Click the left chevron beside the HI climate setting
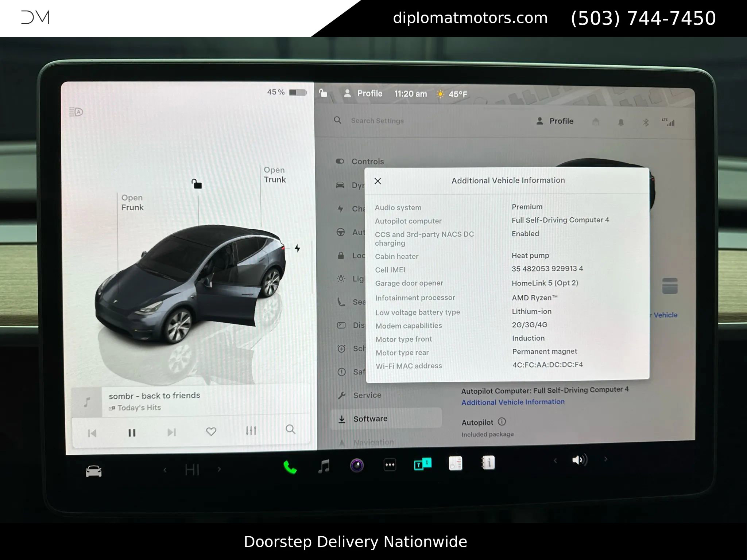 165,469
